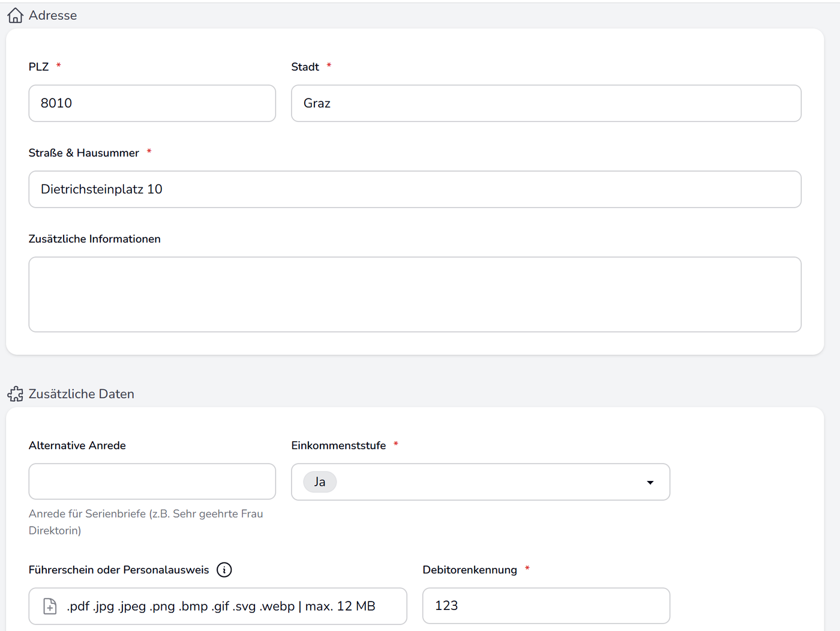This screenshot has height=631, width=840.
Task: Focus the empty Alternative Anrede field
Action: tap(152, 482)
